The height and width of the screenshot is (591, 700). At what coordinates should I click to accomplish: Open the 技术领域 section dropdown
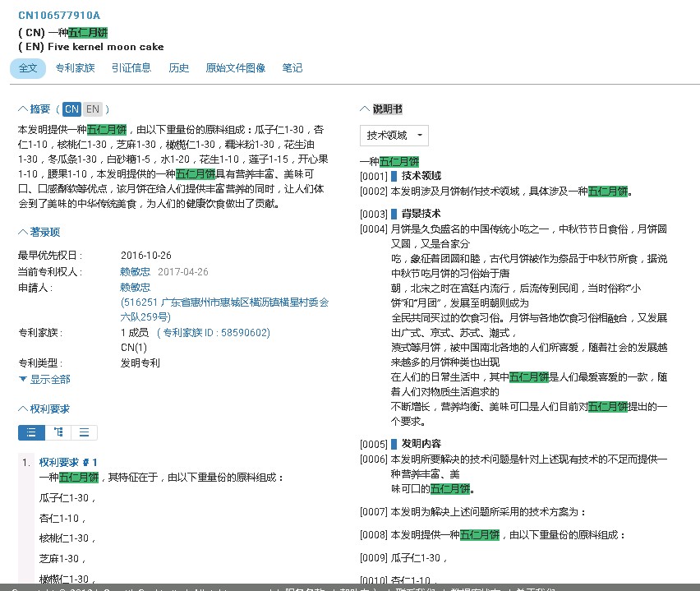[394, 136]
